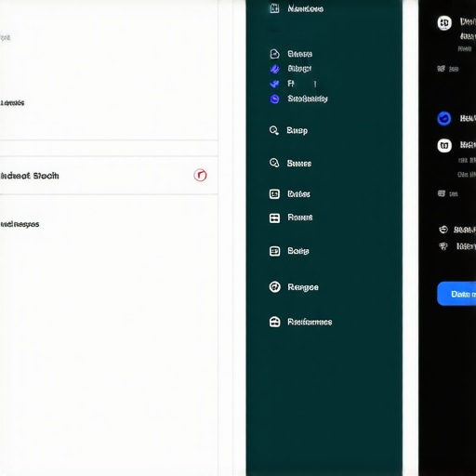Click the round icon beside 'Ranges'
The height and width of the screenshot is (476, 476).
274,287
